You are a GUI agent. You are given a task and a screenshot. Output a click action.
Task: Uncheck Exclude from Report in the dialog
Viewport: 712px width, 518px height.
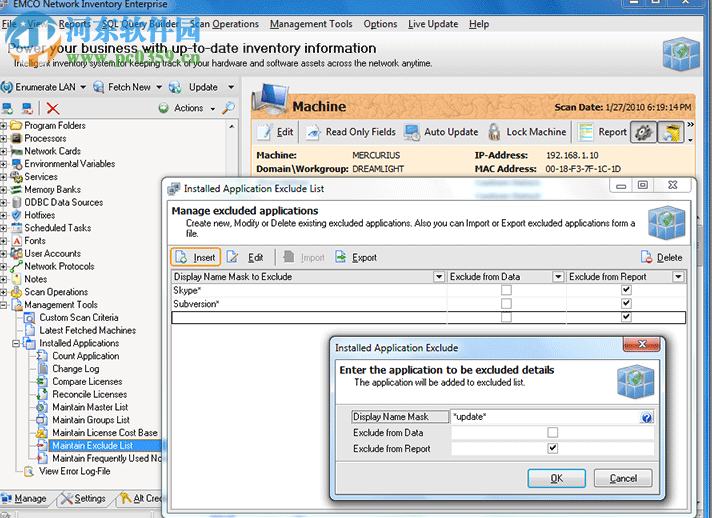[x=553, y=449]
